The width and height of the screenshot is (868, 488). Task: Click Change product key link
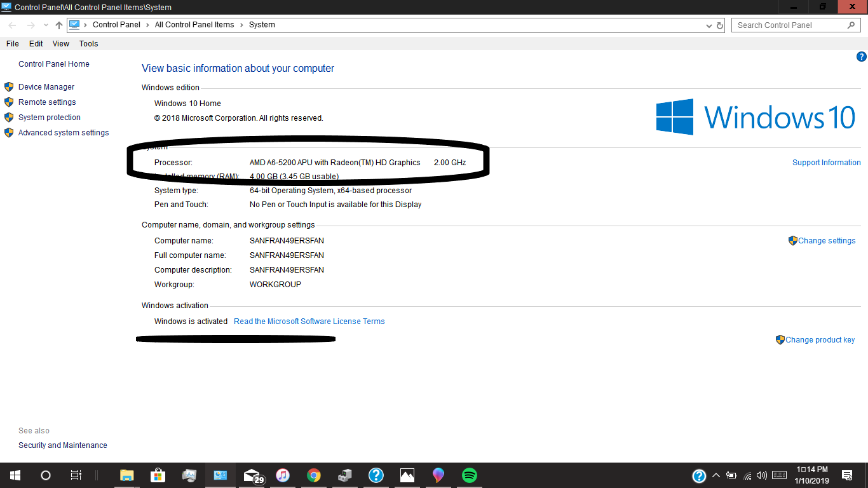pos(820,340)
